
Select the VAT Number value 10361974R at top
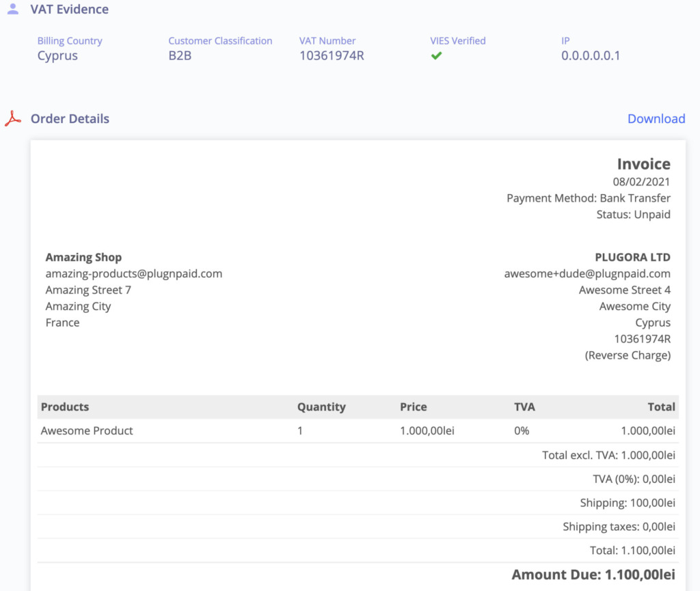332,56
